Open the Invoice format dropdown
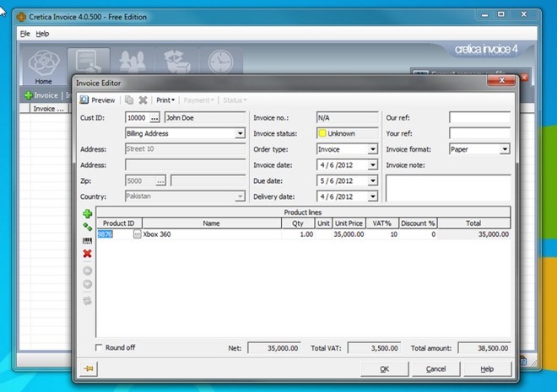The width and height of the screenshot is (557, 392). 505,149
